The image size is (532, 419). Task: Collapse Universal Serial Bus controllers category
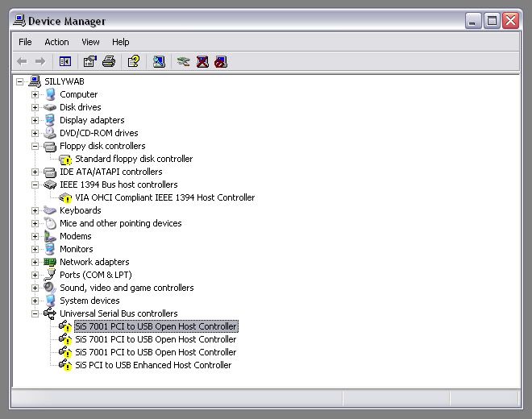[35, 313]
